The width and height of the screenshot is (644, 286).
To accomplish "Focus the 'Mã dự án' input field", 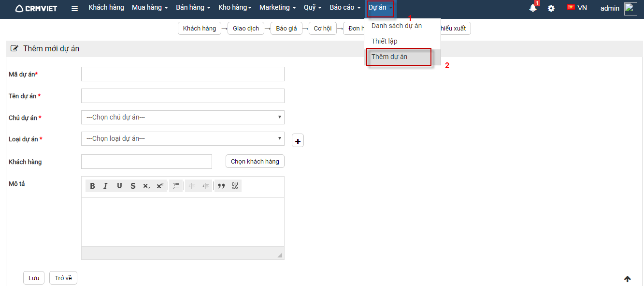I will point(183,74).
